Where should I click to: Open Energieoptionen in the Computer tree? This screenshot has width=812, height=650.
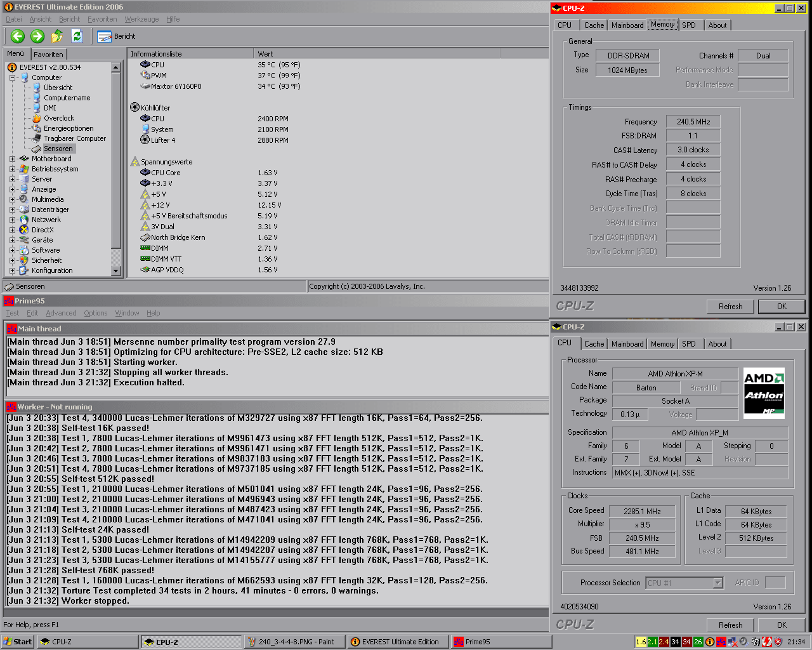(x=63, y=128)
